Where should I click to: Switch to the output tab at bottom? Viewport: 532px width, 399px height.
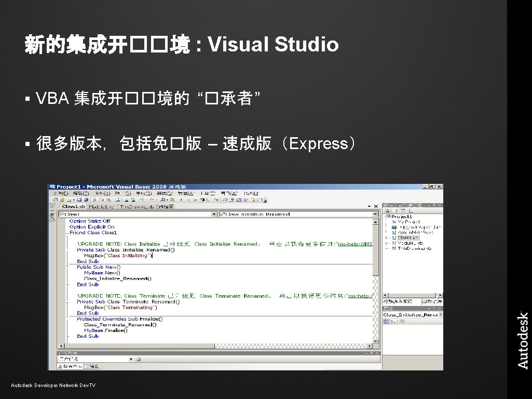(x=91, y=366)
